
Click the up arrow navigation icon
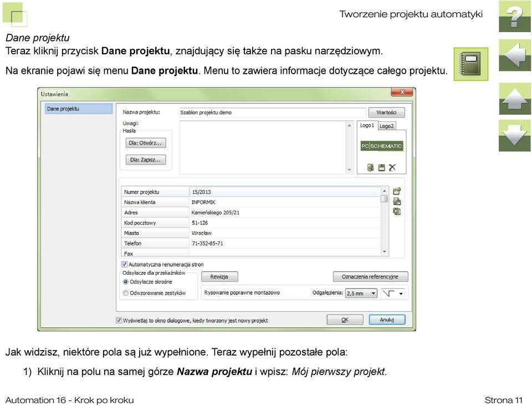(x=515, y=99)
